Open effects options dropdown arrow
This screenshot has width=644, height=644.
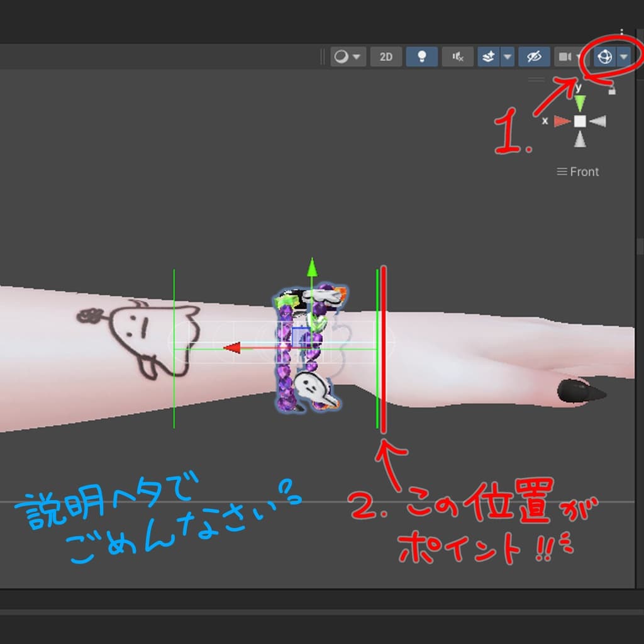508,56
